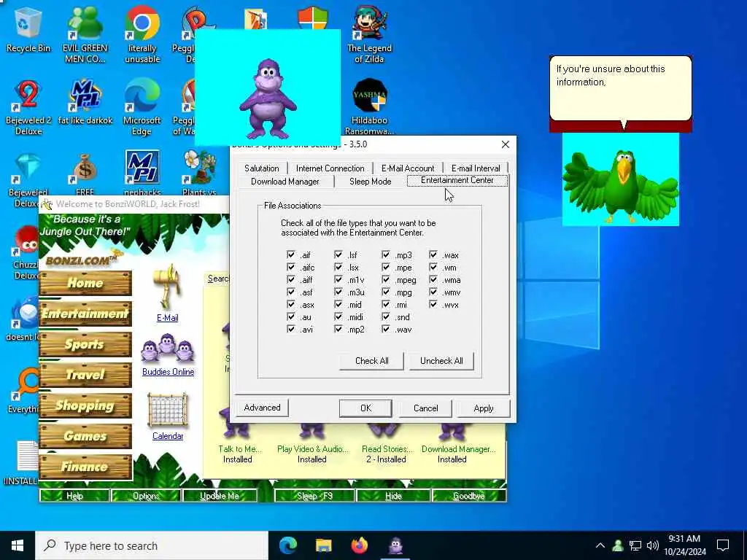
Task: Uncheck the .asf file association
Action: [x=290, y=292]
